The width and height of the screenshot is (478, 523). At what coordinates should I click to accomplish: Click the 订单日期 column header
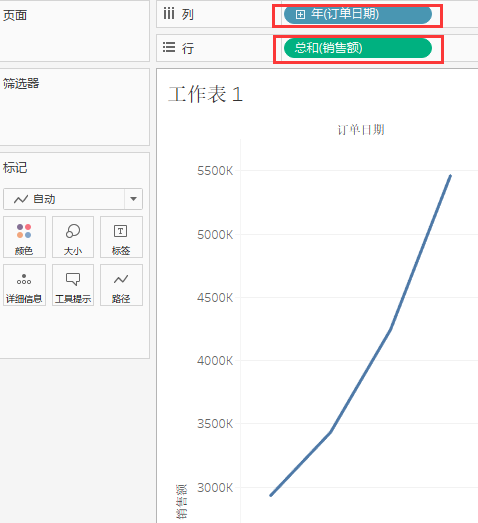(361, 130)
